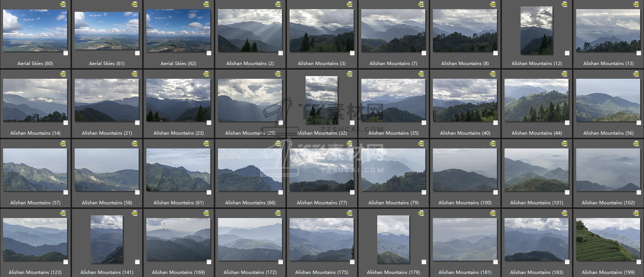Open the portrait Alishan Mountains (12) thumbnail
644x277 pixels.
click(537, 30)
